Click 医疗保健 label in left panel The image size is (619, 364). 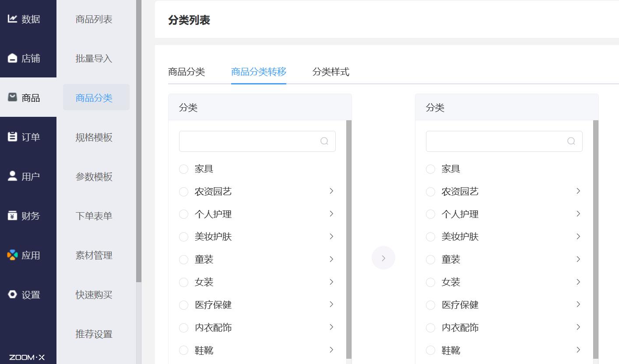click(x=213, y=305)
